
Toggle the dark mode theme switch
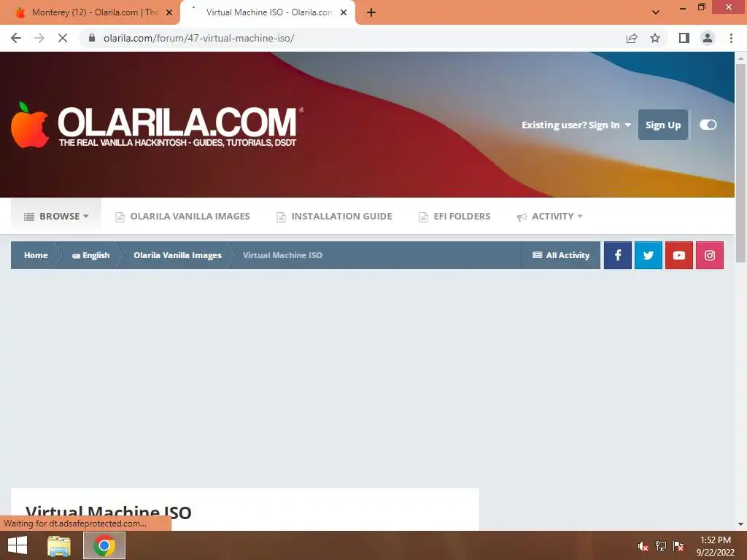[708, 125]
